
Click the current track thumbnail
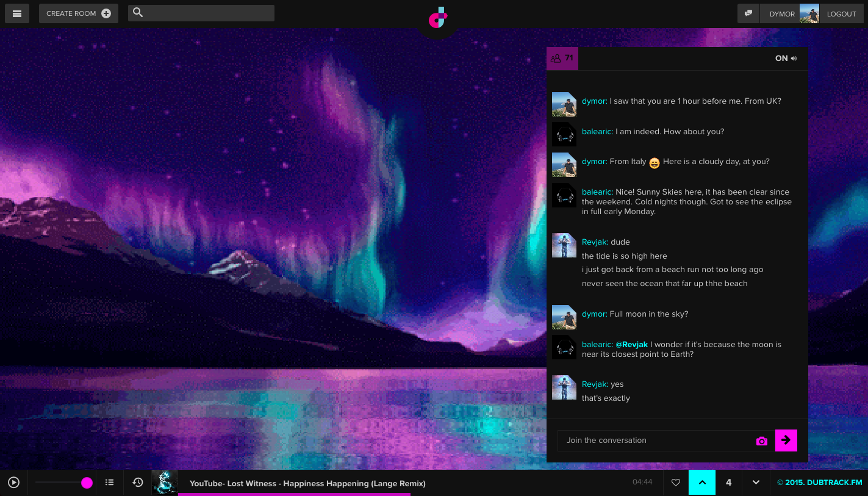pyautogui.click(x=165, y=483)
